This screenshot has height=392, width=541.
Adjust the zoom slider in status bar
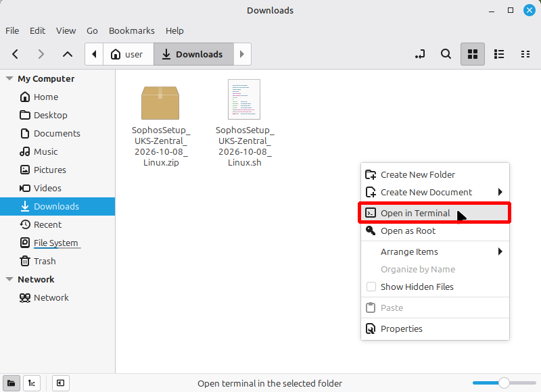[504, 383]
